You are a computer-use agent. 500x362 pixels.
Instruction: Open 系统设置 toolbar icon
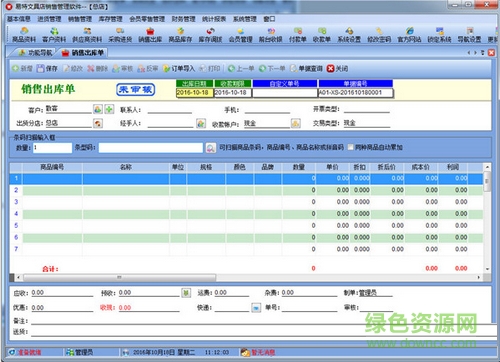(349, 35)
